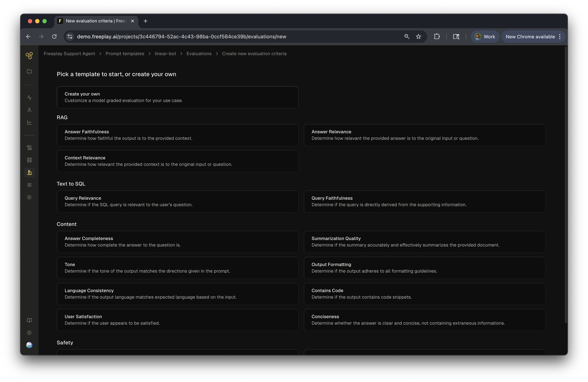The height and width of the screenshot is (382, 588).
Task: Click the test tubes icon in sidebar
Action: (29, 160)
